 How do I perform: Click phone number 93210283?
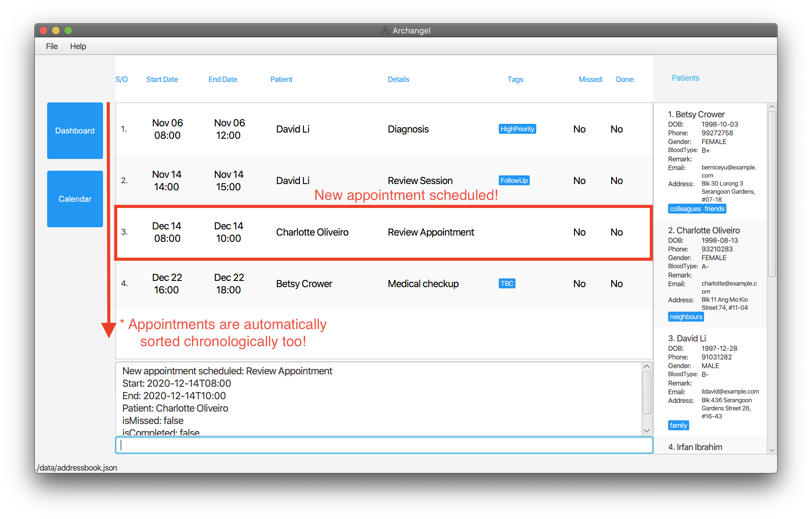point(717,249)
